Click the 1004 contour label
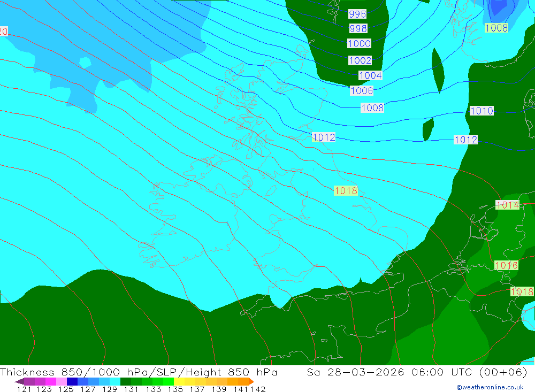This screenshot has width=535, height=392. [370, 75]
